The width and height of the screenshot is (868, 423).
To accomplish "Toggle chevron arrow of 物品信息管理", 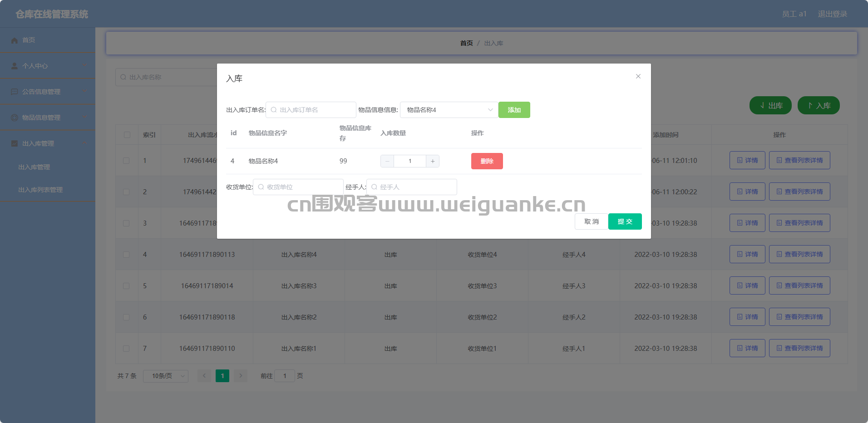I will point(85,118).
